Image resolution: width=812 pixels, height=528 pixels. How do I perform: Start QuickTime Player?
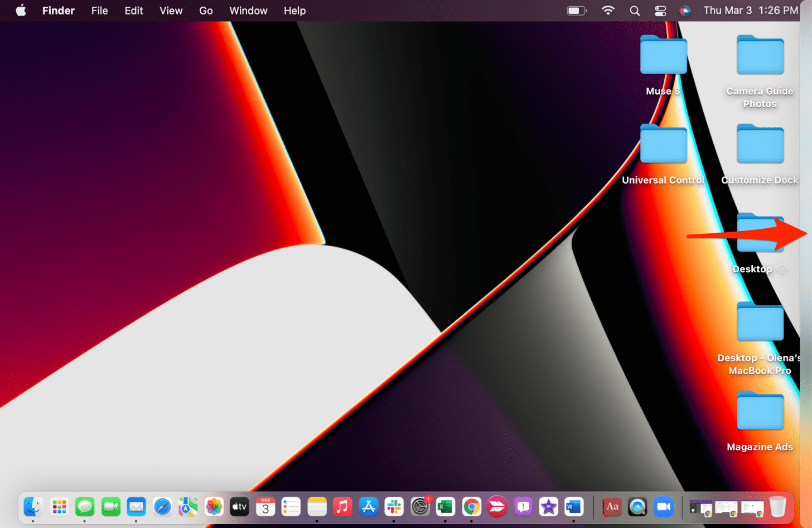637,507
